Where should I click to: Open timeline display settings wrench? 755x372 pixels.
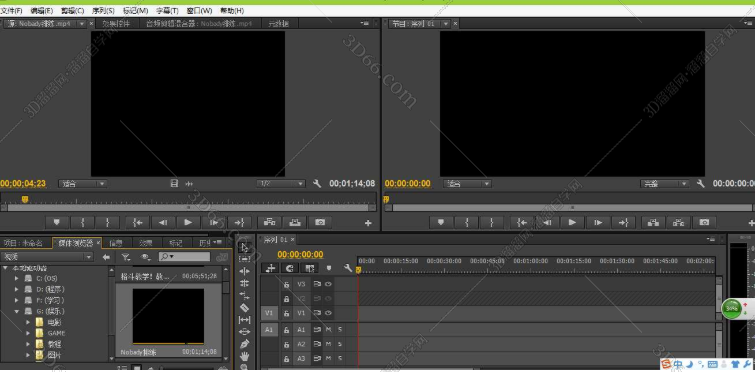pos(348,268)
